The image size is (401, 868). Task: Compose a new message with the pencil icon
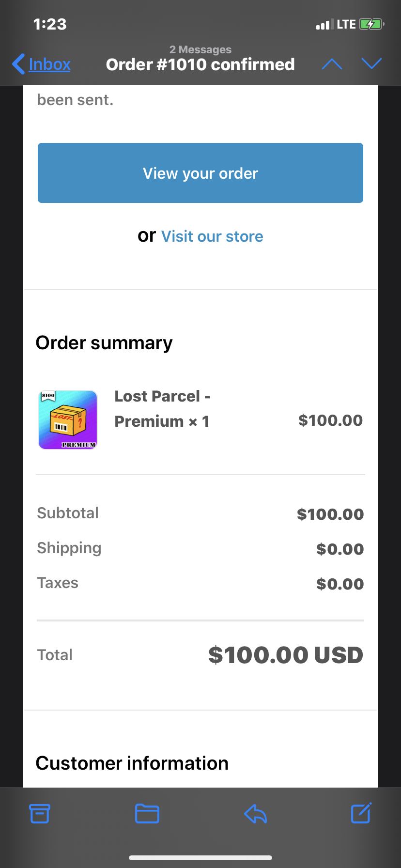[x=361, y=813]
